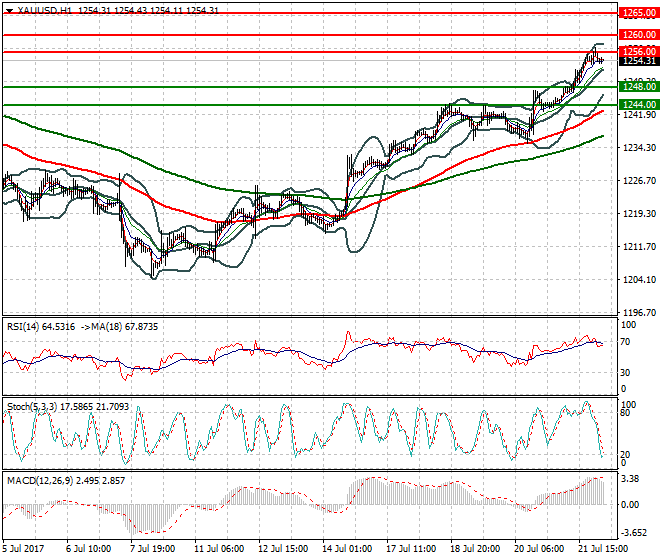Click the RSI 70 level scale value
The height and width of the screenshot is (560, 660).
[625, 342]
